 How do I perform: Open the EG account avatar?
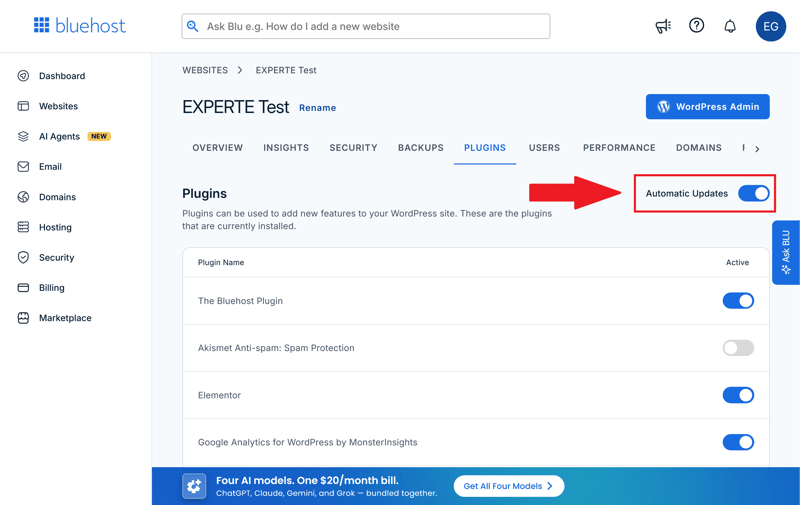tap(770, 26)
